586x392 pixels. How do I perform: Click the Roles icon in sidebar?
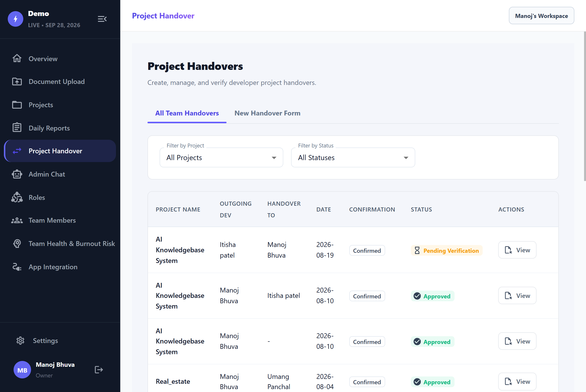click(17, 197)
